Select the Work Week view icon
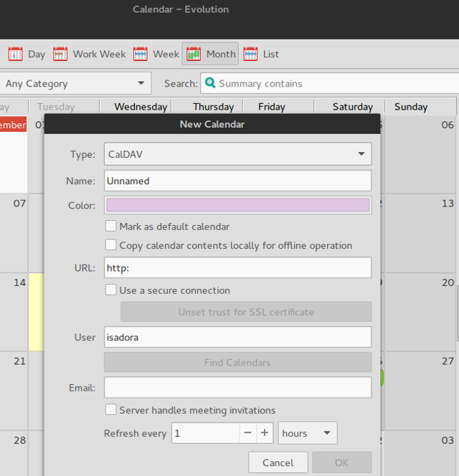 [x=60, y=54]
